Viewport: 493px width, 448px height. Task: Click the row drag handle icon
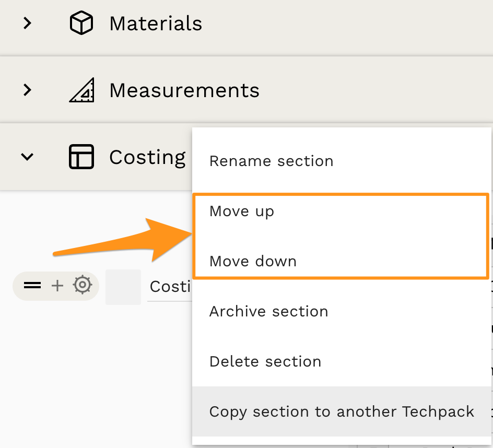[32, 286]
